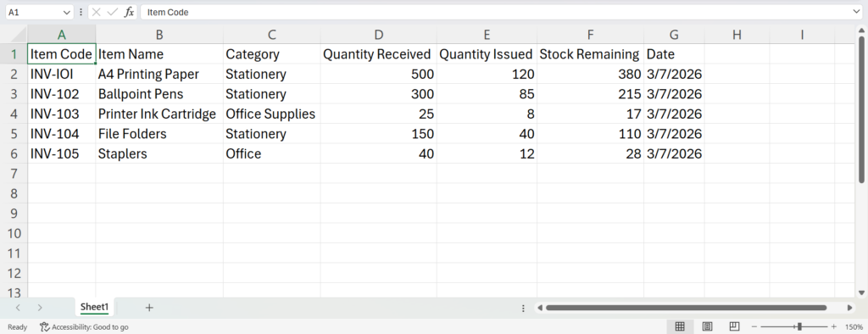Viewport: 868px width, 334px height.
Task: Click the Stock Remaining header cell
Action: 590,54
